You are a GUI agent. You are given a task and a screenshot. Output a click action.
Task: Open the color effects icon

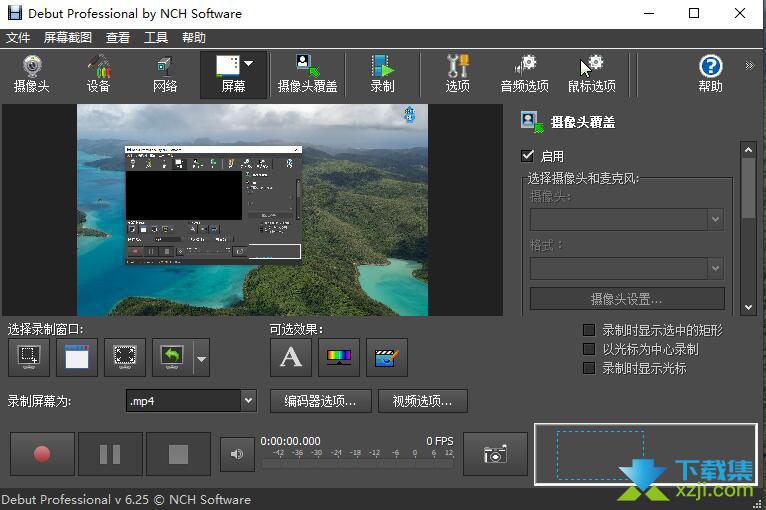tap(339, 358)
